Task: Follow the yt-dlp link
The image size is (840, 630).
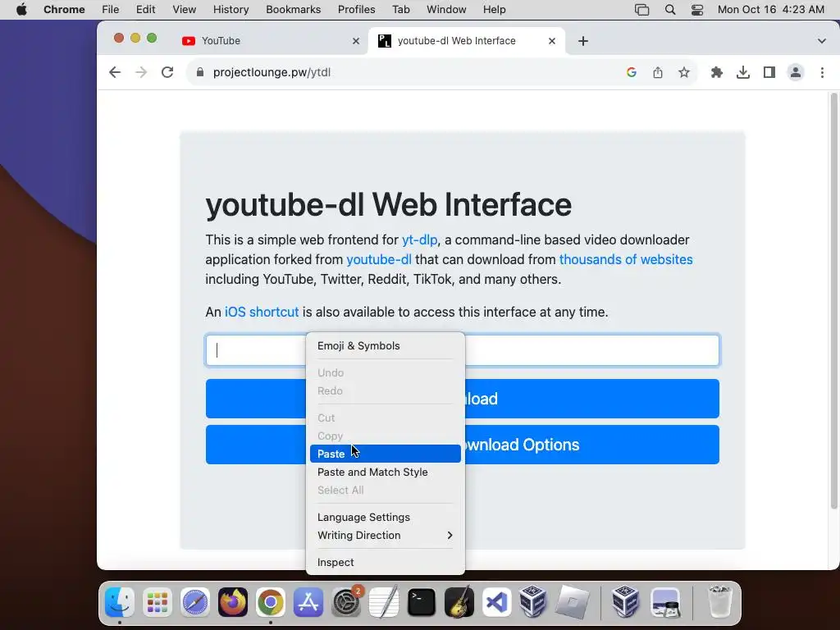Action: (x=419, y=240)
